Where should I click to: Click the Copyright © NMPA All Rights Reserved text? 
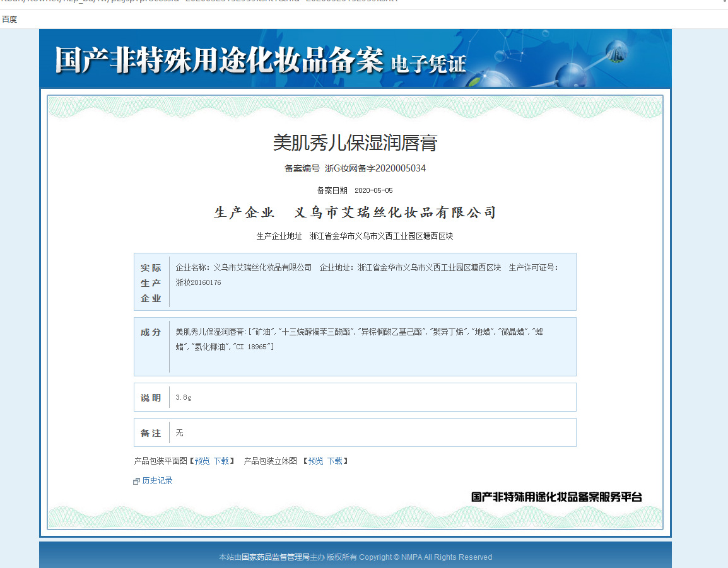(x=426, y=557)
